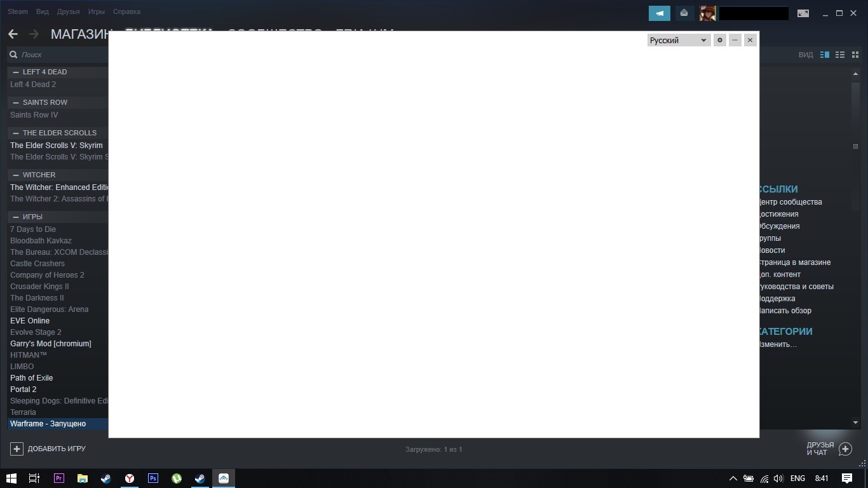Open the Друзья menu
Viewport: 868px width, 488px height.
(69, 11)
